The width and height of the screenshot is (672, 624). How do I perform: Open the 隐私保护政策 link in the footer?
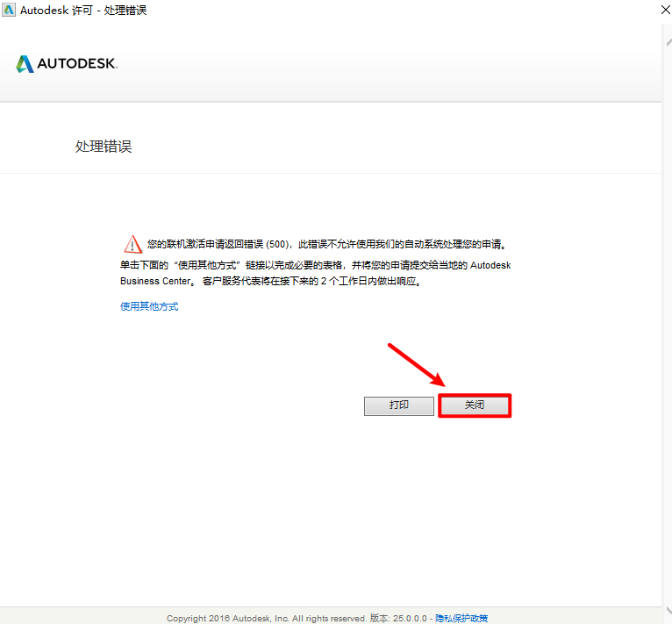click(462, 618)
